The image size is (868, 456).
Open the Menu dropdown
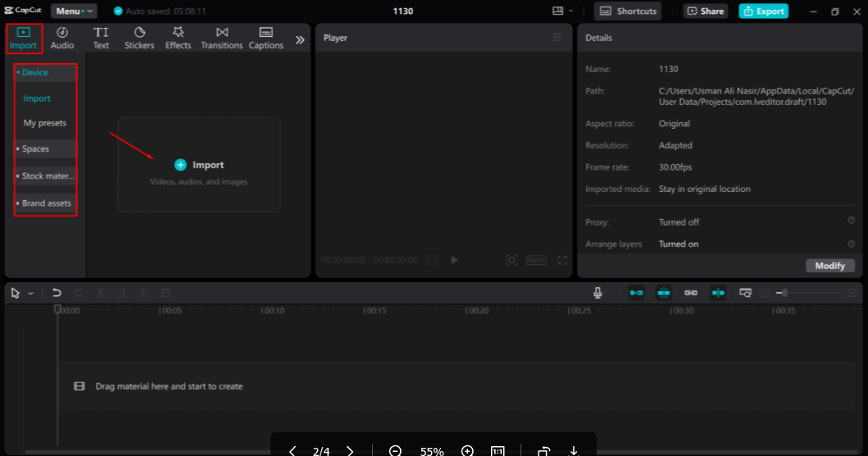(74, 11)
